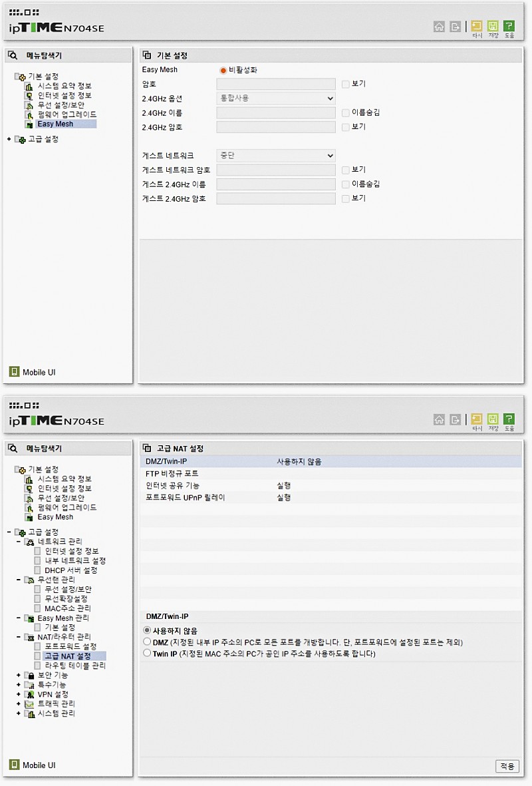This screenshot has height=786, width=532.
Task: Click the 특수기능 folder icon
Action: pos(29,685)
